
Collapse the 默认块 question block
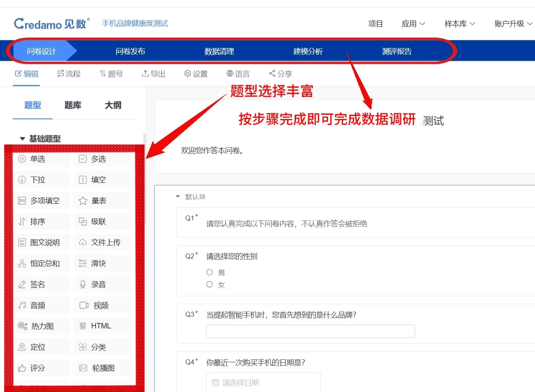coord(178,197)
